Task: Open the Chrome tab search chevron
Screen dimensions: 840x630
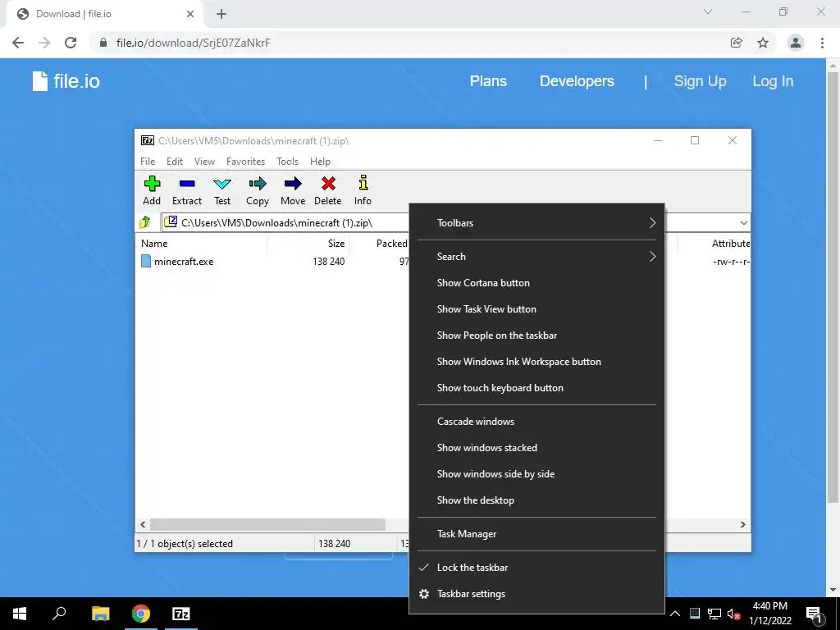Action: [x=708, y=11]
